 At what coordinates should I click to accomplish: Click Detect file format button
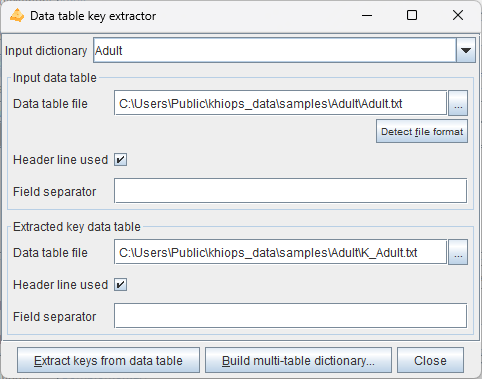coord(422,131)
